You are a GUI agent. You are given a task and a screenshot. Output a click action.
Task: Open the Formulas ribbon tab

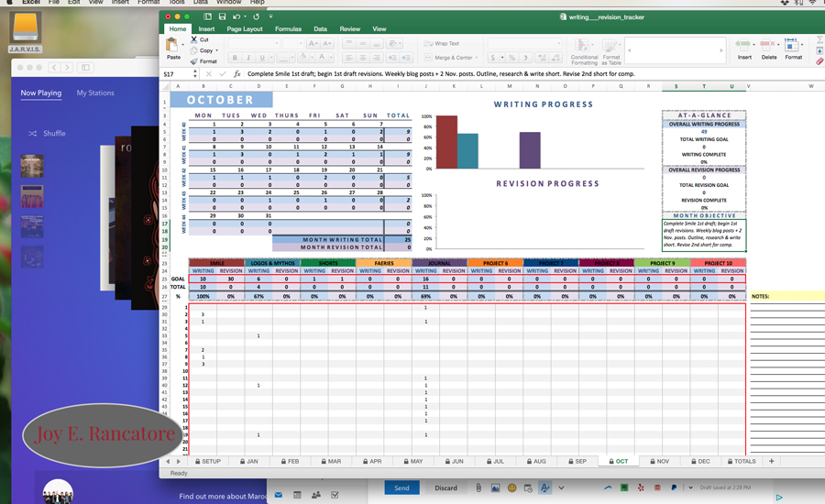289,29
